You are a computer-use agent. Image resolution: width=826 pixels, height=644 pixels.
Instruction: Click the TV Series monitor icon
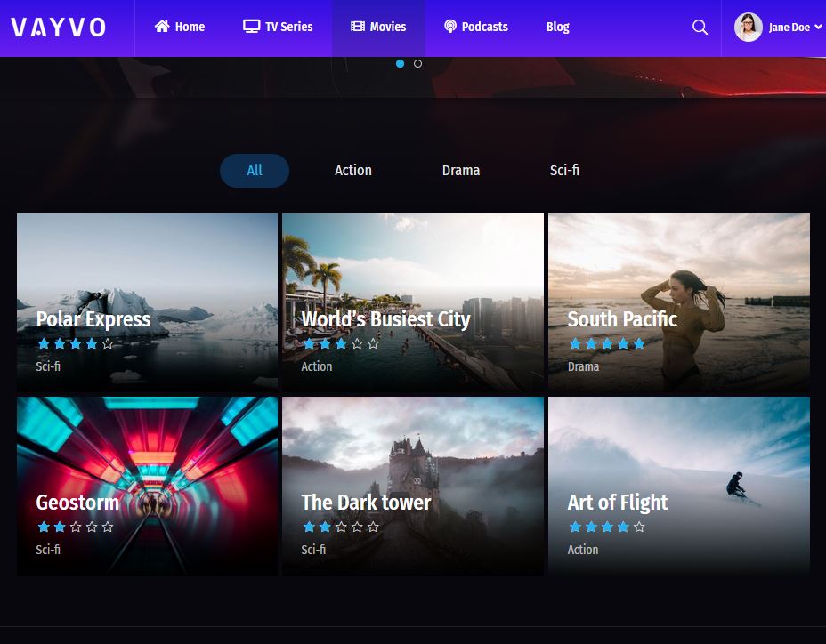pos(251,27)
